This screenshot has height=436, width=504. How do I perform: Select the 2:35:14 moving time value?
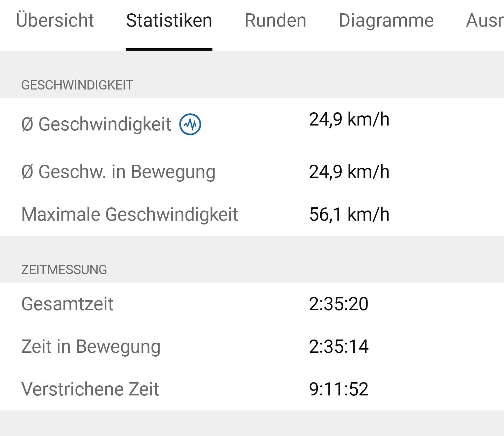[338, 346]
